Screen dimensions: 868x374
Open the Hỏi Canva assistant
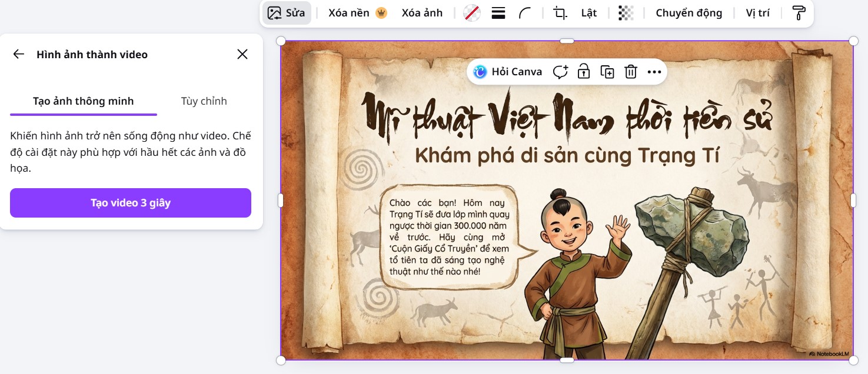(x=508, y=71)
